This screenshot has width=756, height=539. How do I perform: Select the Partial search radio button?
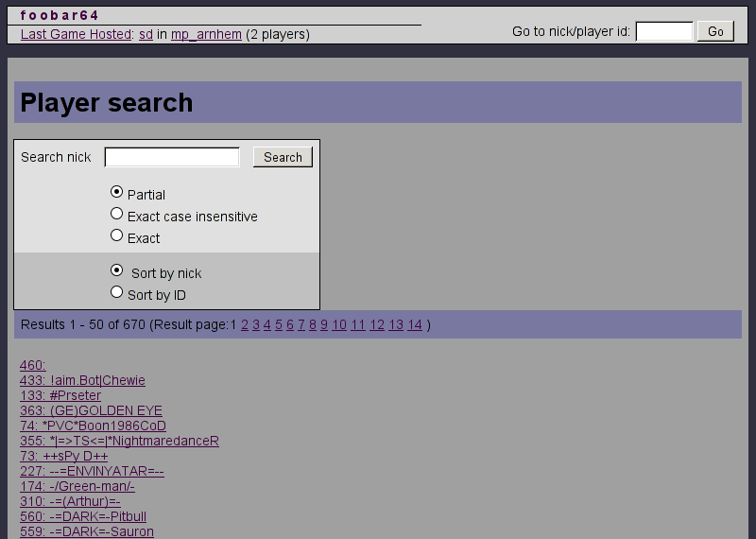click(117, 192)
